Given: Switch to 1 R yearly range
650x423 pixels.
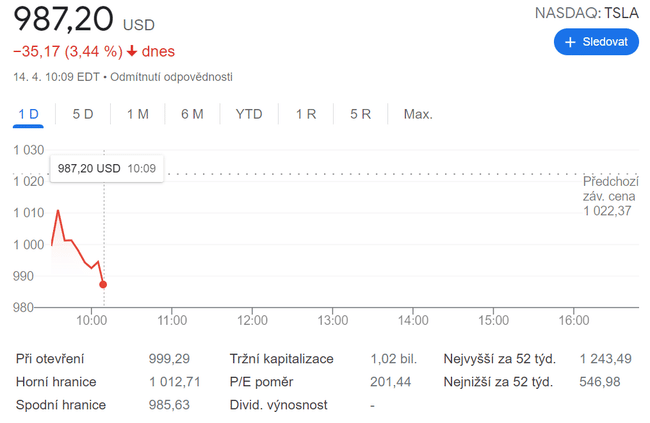Looking at the screenshot, I should pyautogui.click(x=306, y=114).
